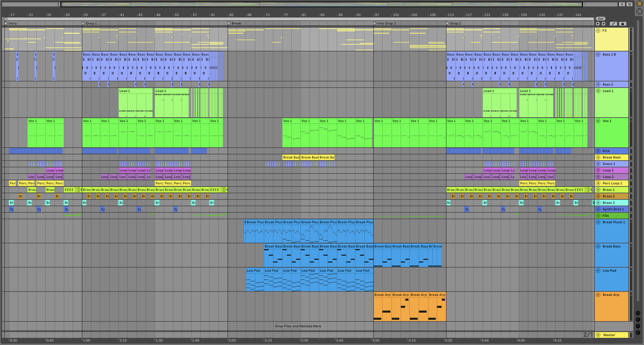The width and height of the screenshot is (644, 345).
Task: Click the 2/1 grid size marker
Action: pyautogui.click(x=588, y=335)
